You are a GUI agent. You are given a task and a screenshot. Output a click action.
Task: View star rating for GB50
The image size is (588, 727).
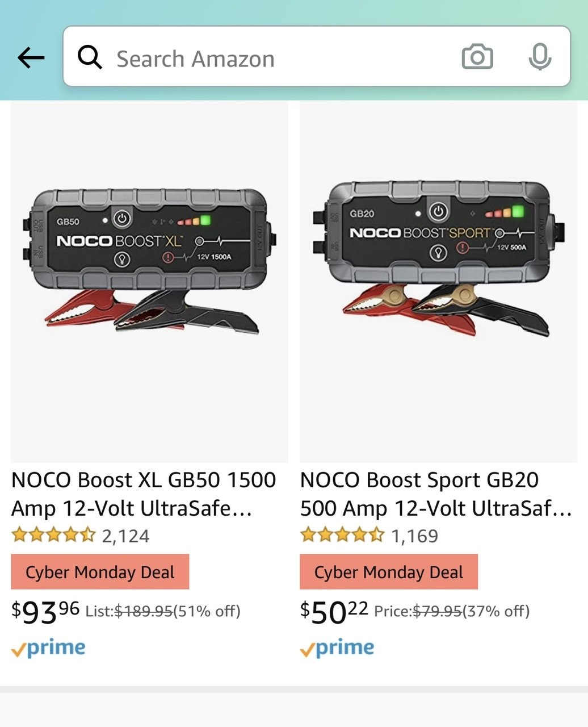(54, 535)
